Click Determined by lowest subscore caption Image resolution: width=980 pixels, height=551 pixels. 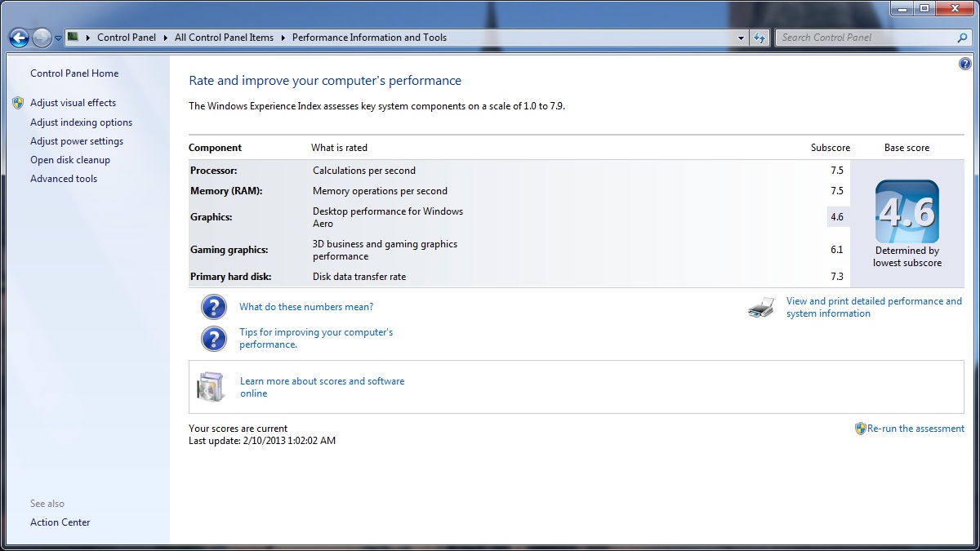[907, 257]
